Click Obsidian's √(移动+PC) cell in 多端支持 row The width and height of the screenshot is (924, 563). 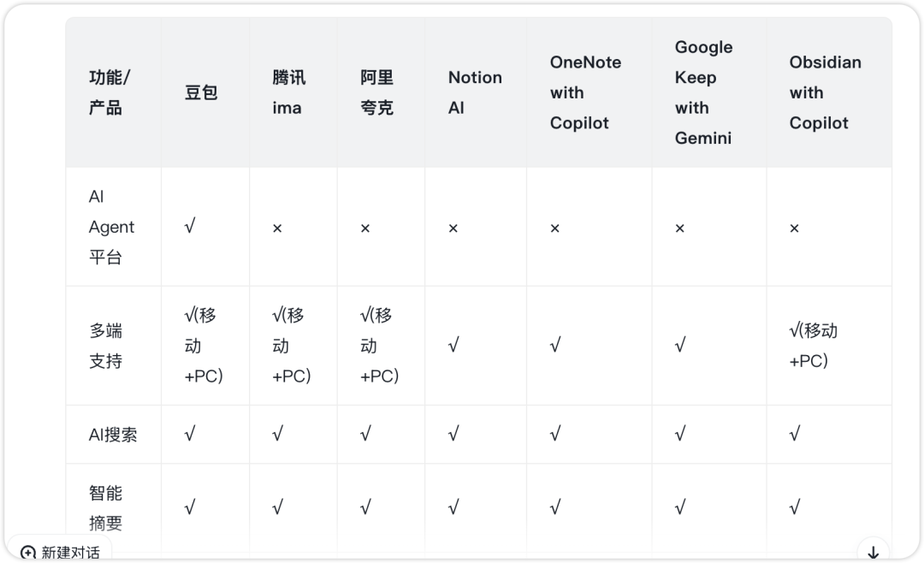pos(813,346)
